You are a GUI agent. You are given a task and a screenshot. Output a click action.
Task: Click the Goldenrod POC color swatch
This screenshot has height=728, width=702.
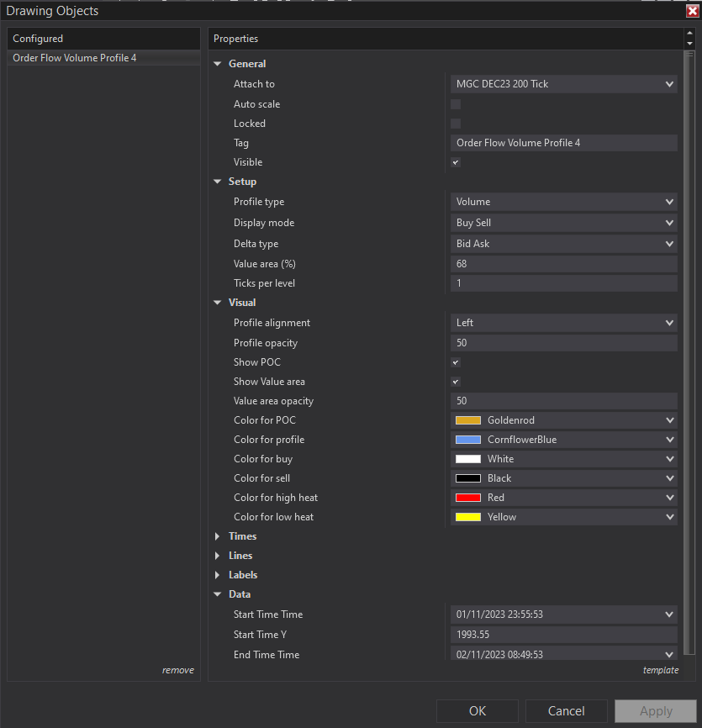pyautogui.click(x=468, y=420)
